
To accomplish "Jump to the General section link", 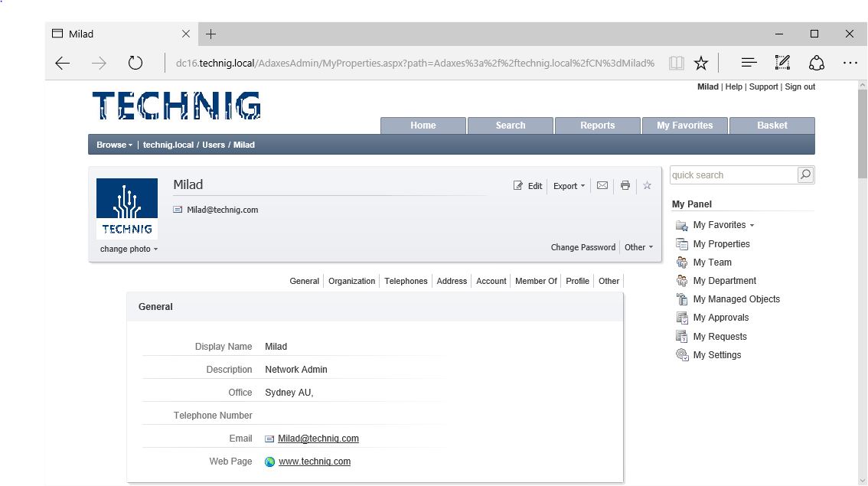I will [305, 281].
